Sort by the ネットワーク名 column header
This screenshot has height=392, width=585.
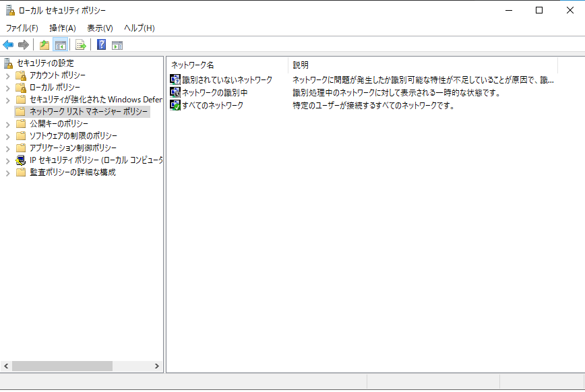pos(228,65)
